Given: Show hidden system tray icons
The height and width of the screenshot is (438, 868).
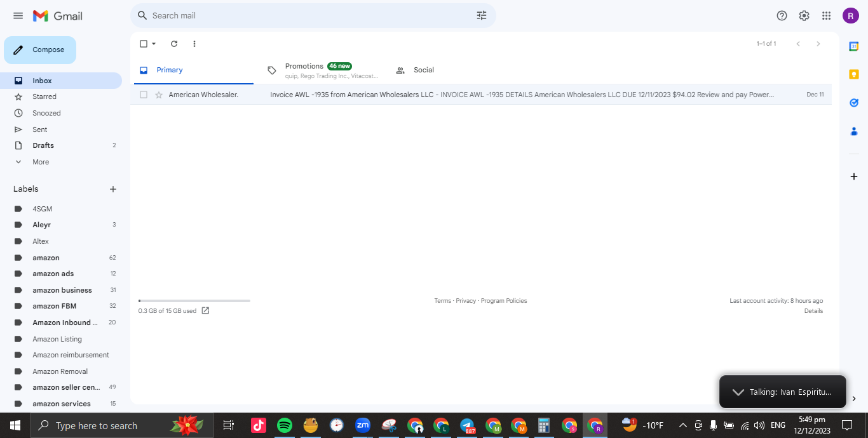Looking at the screenshot, I should tap(683, 425).
